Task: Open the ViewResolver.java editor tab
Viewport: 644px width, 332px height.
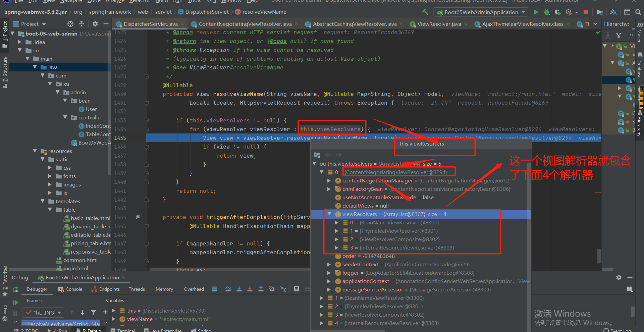Action: tap(439, 24)
